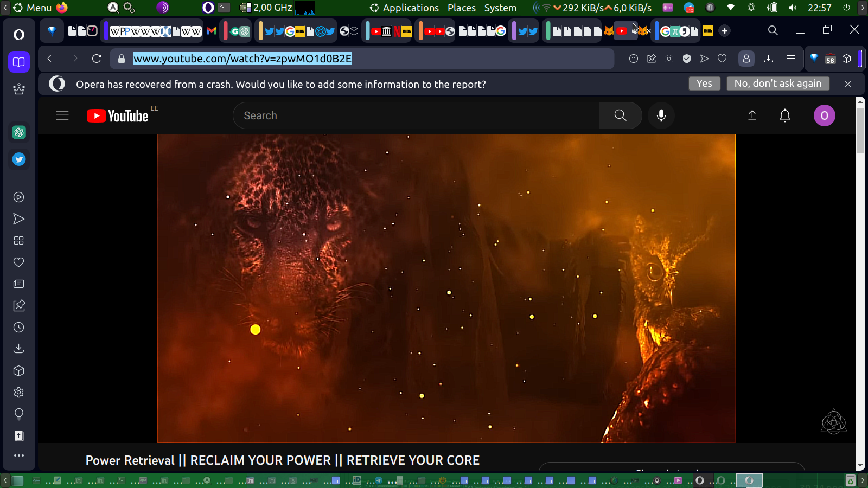
Task: Open the Opera main menu logo in the sidebar
Action: 19,35
